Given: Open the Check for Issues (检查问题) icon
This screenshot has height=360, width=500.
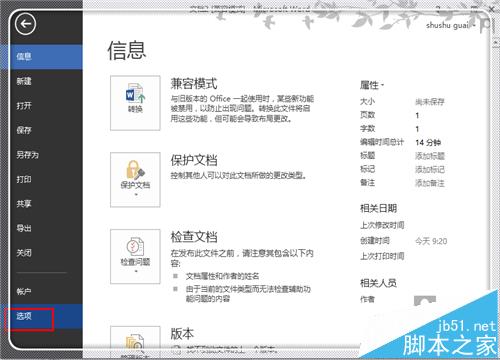Looking at the screenshot, I should 135,256.
